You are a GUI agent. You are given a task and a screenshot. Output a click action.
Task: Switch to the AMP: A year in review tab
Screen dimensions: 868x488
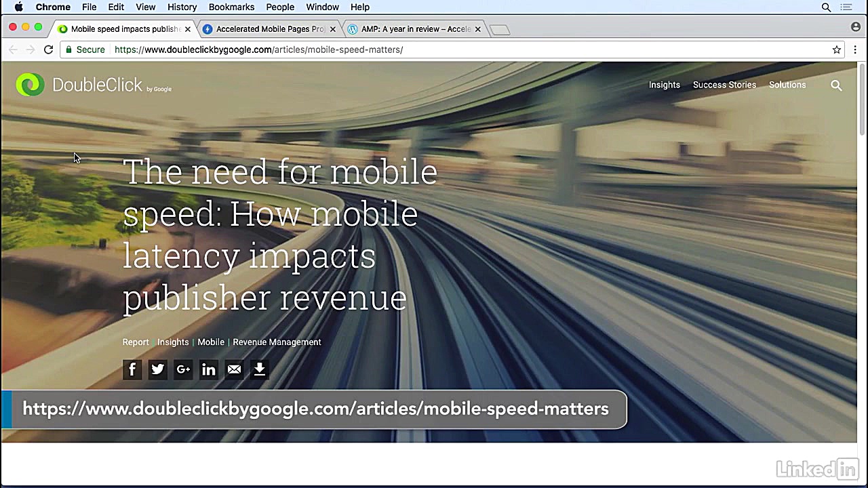[414, 29]
